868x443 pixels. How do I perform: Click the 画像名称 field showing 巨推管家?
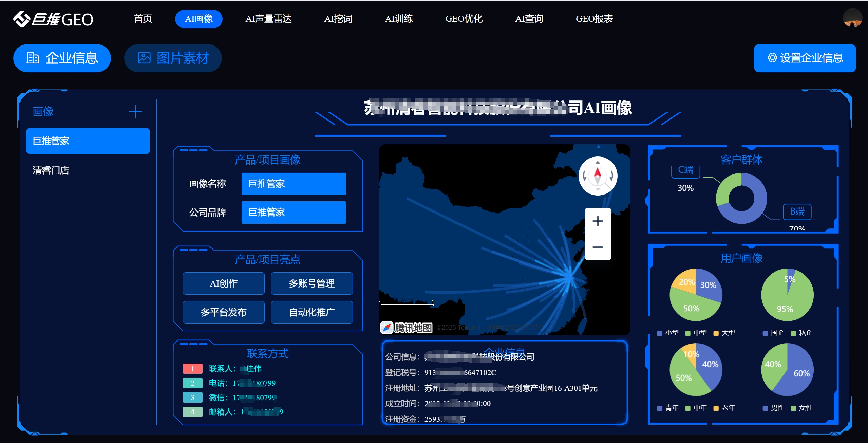click(294, 184)
